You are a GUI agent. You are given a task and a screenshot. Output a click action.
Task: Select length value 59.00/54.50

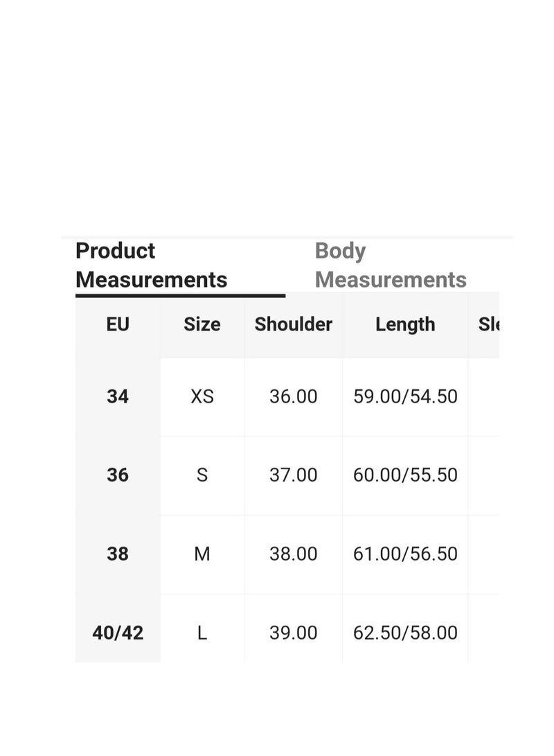pos(405,397)
